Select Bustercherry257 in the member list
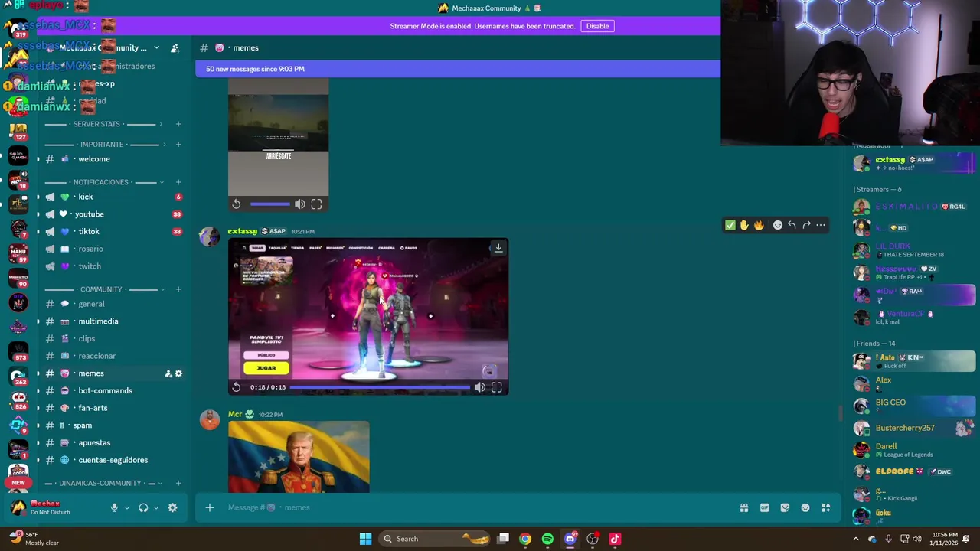Screen dimensions: 980x551 tap(915, 428)
